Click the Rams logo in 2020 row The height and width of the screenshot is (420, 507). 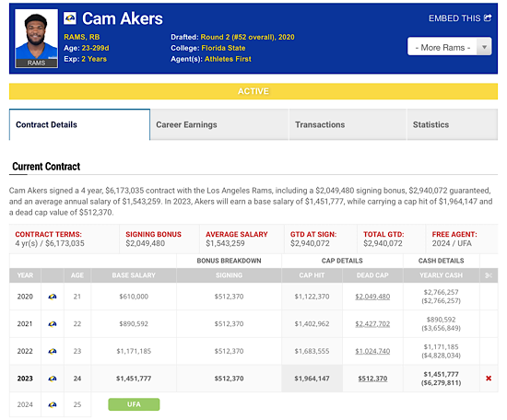click(x=53, y=297)
